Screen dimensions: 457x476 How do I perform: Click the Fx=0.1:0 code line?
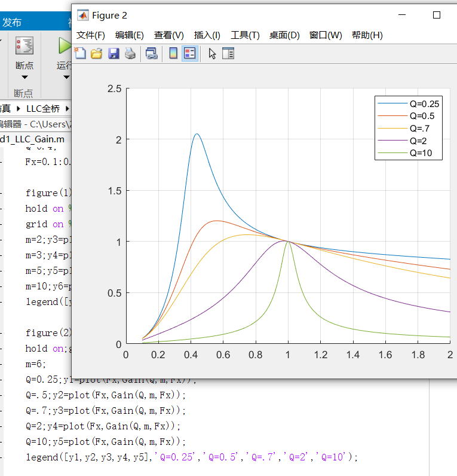[48, 161]
